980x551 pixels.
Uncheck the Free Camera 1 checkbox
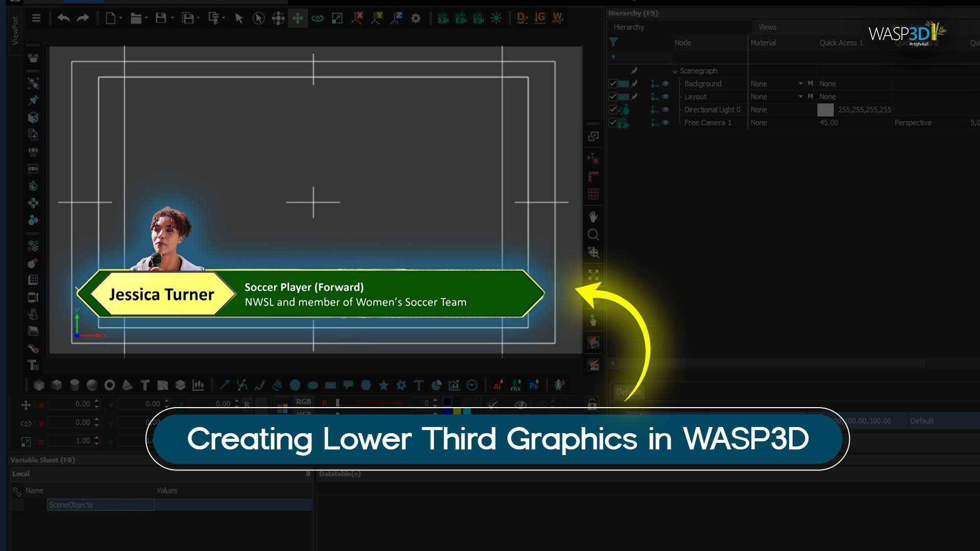(x=613, y=123)
